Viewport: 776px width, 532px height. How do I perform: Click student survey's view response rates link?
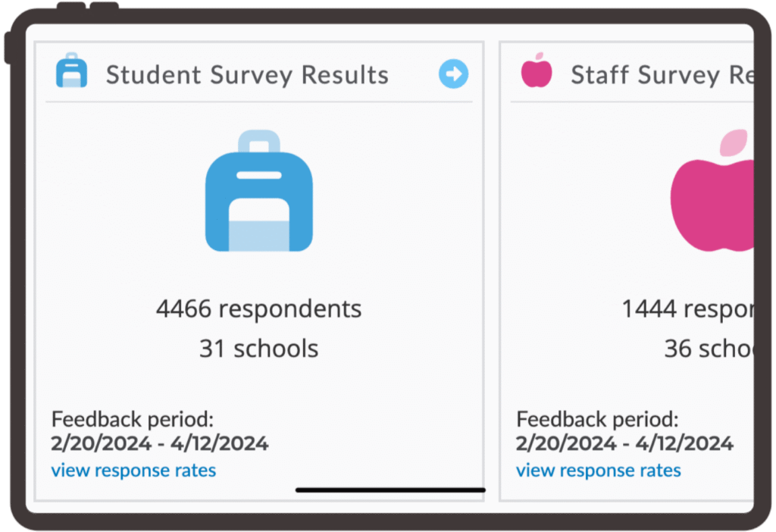tap(133, 471)
